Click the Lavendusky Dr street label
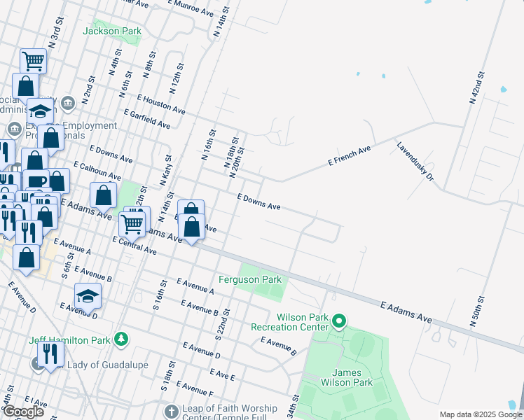The width and height of the screenshot is (524, 420). pyautogui.click(x=416, y=163)
